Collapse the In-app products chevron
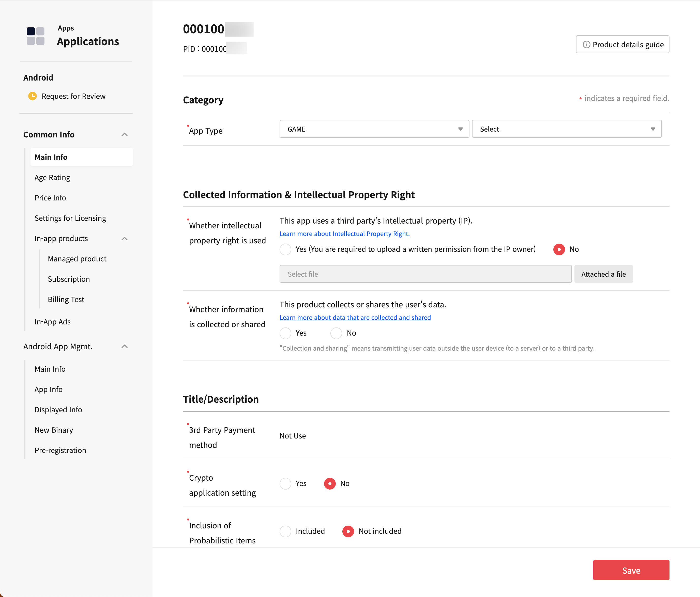Viewport: 700px width, 597px height. pos(124,239)
